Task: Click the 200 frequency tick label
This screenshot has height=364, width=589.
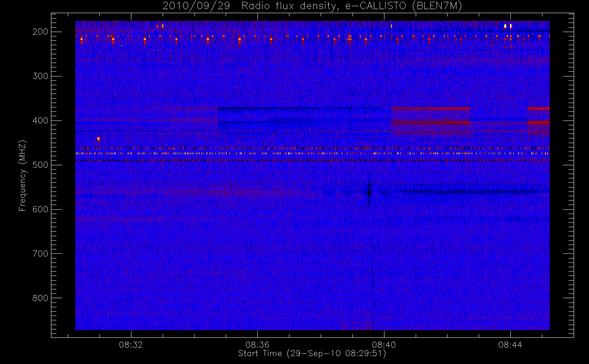Action: click(x=40, y=32)
